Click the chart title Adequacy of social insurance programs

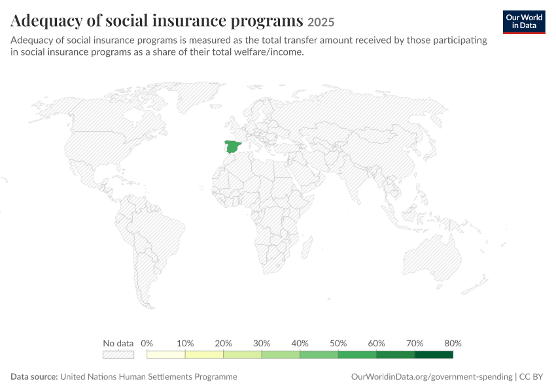pos(157,20)
